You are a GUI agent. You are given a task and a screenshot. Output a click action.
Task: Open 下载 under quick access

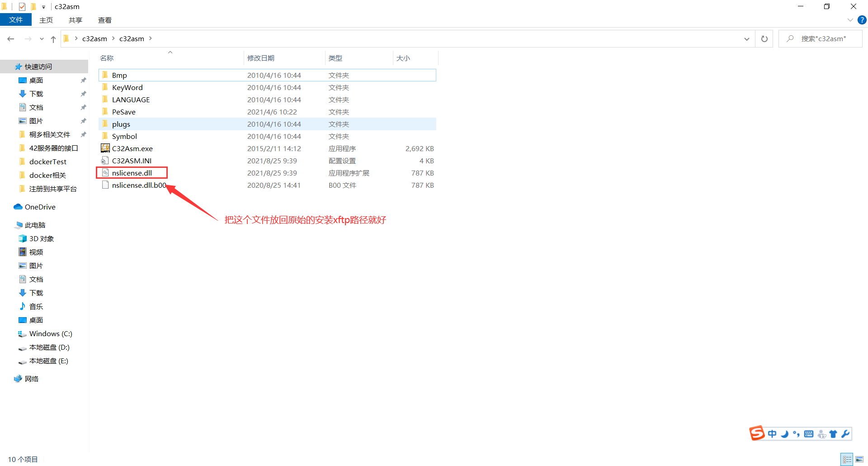pyautogui.click(x=36, y=94)
